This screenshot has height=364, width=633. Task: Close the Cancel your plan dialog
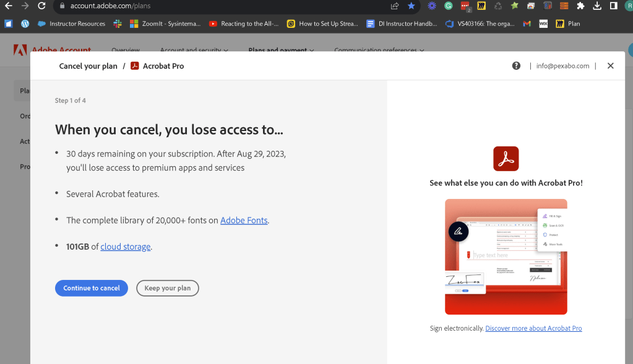coord(610,66)
